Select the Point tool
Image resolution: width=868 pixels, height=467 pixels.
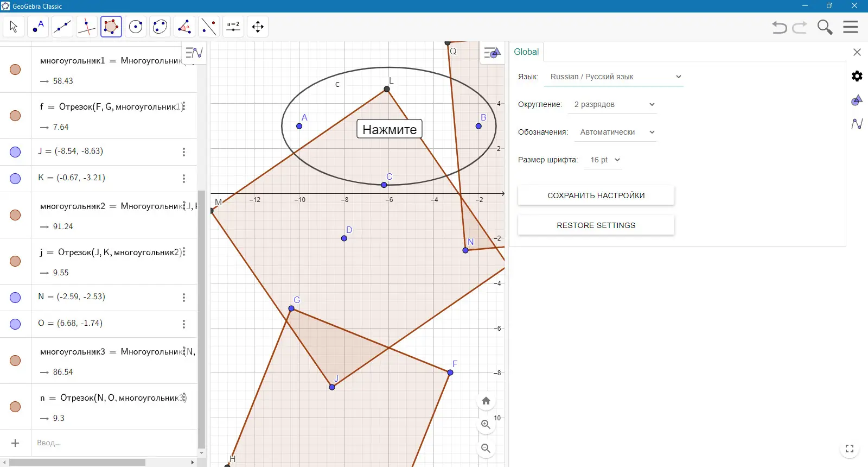point(38,27)
